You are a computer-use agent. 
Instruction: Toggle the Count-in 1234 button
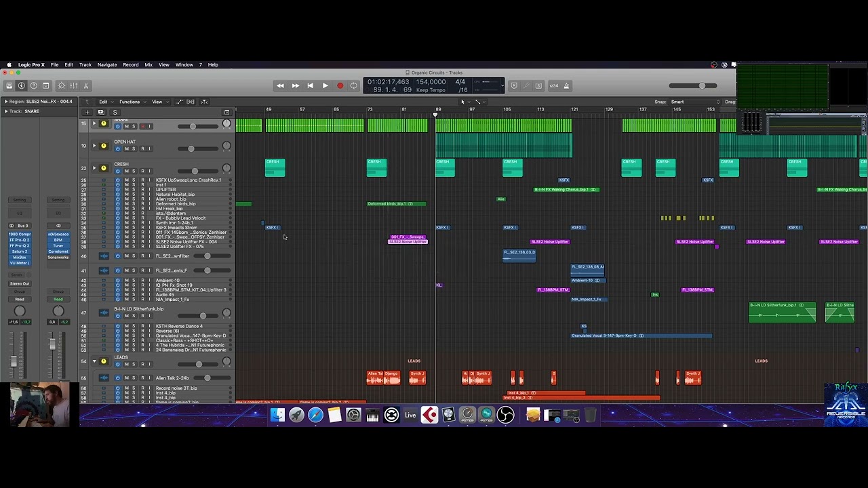pos(554,85)
